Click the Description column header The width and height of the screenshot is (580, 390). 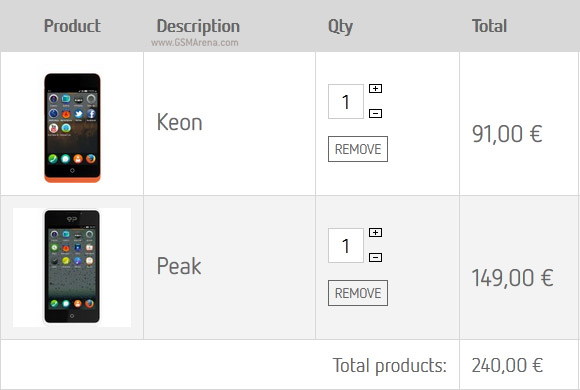click(x=198, y=27)
